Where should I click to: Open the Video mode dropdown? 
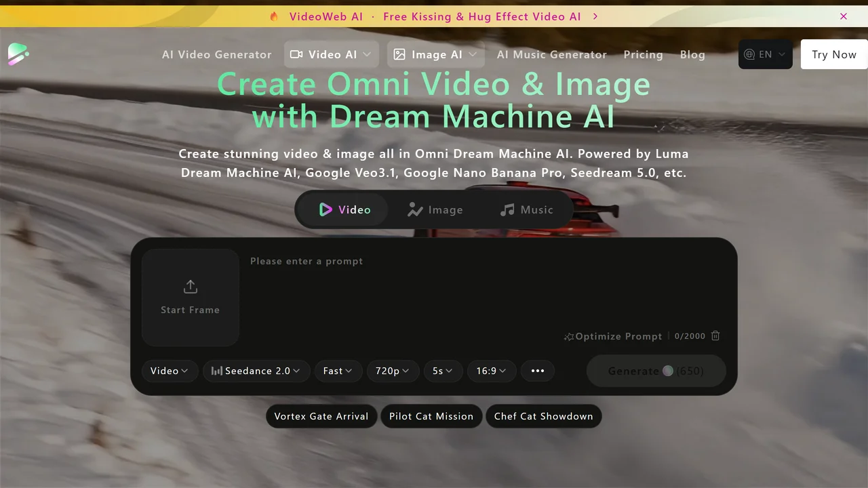point(170,371)
